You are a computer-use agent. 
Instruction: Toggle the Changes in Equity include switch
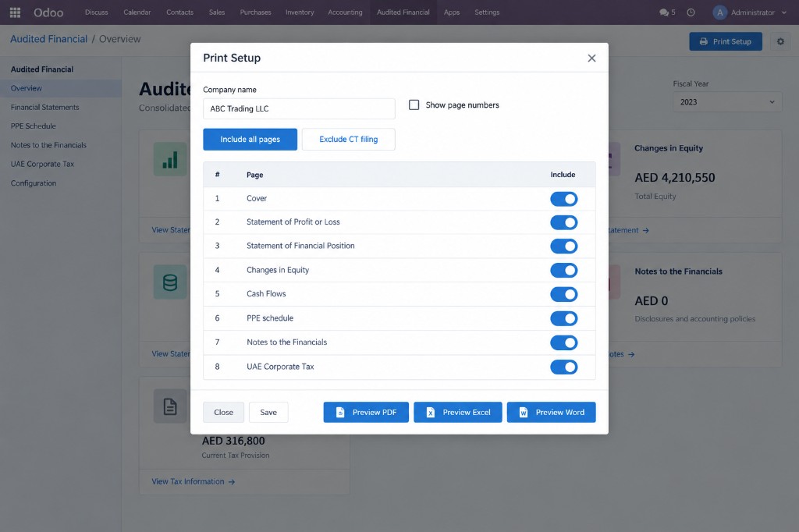click(563, 270)
